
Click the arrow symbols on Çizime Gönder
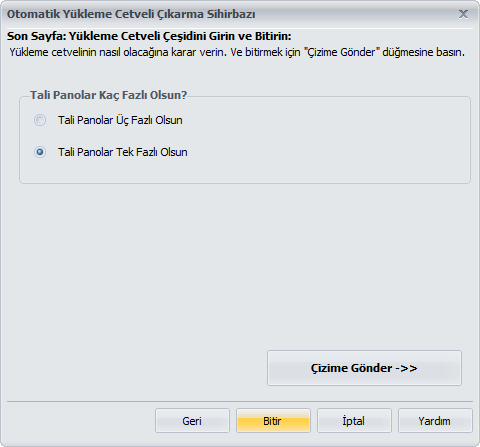click(406, 368)
